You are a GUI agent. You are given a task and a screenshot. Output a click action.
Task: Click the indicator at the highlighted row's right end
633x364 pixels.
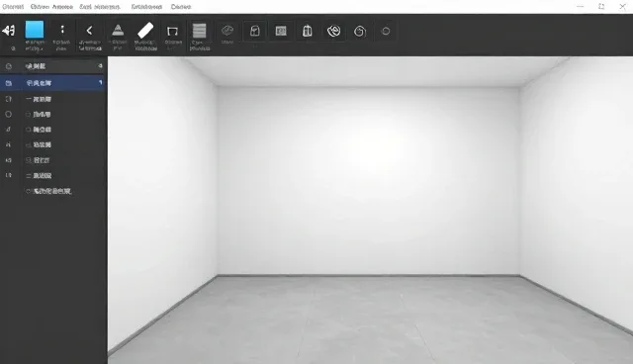pos(101,82)
